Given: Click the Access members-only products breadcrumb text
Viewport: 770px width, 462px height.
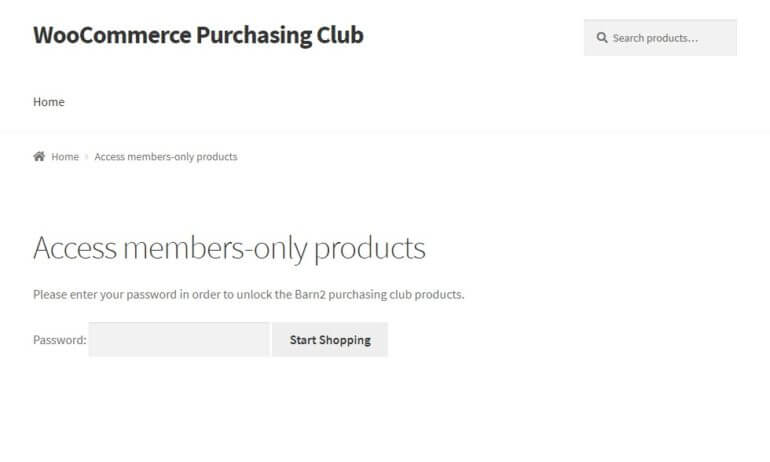Looking at the screenshot, I should tap(166, 157).
